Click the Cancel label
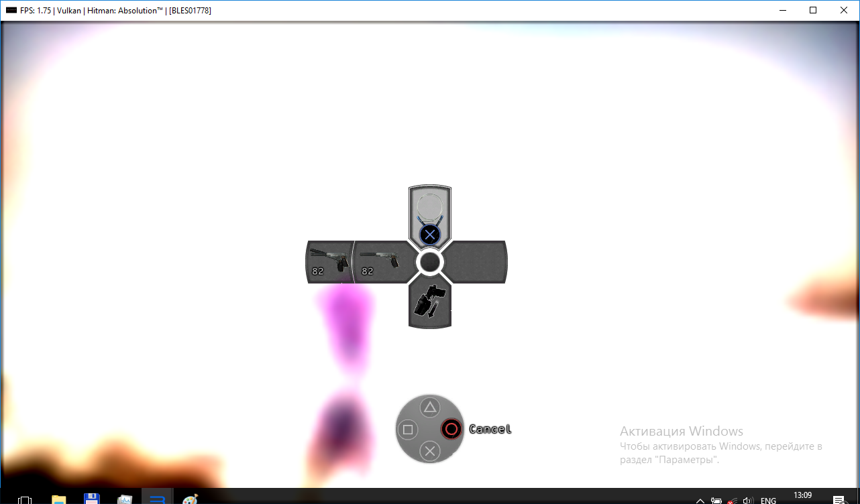The image size is (860, 504). point(490,429)
